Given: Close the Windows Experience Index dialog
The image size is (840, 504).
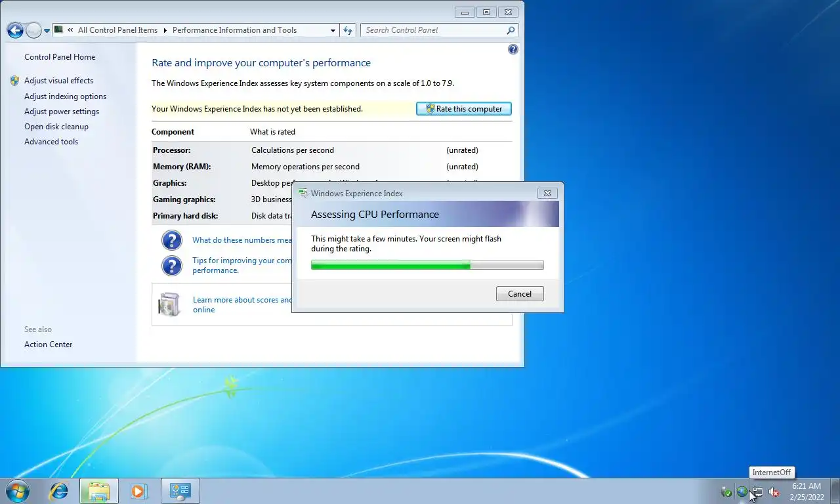Looking at the screenshot, I should click(x=548, y=194).
